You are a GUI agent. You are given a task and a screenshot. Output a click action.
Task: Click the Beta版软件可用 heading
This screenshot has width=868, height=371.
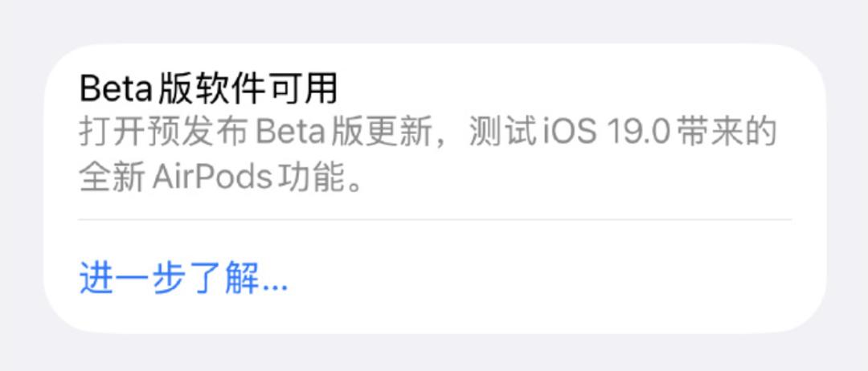point(208,90)
